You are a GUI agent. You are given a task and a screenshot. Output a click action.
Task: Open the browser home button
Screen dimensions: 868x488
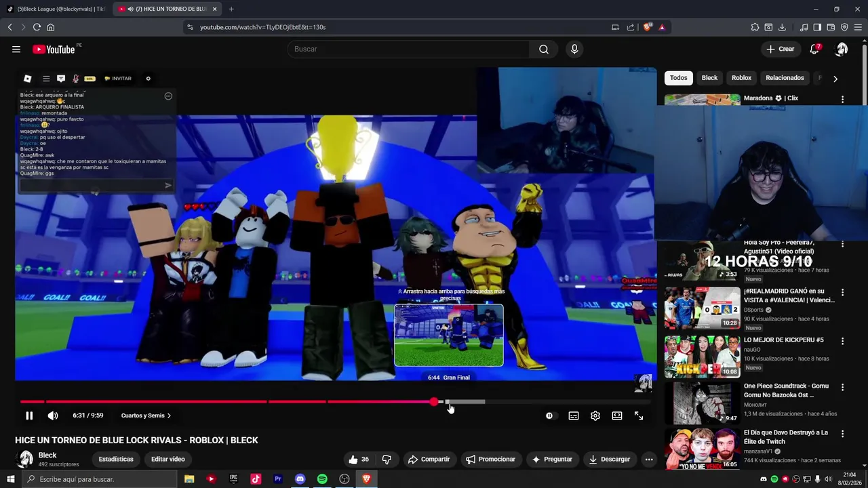coord(50,27)
